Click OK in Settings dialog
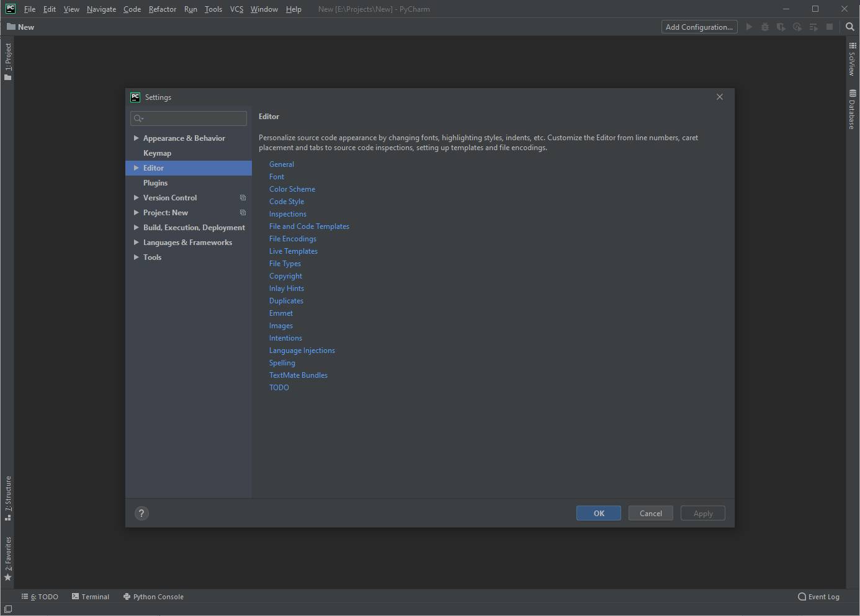Screen dimensions: 860x616 599,513
